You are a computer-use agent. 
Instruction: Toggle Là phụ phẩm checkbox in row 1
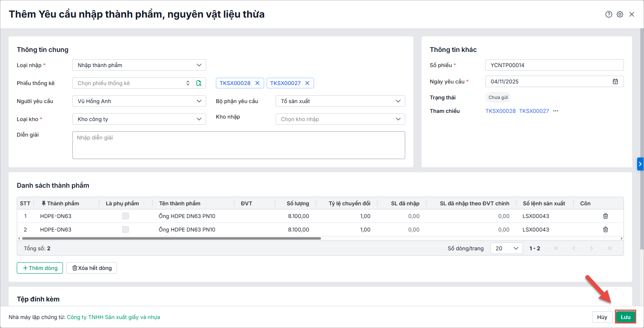click(x=126, y=216)
